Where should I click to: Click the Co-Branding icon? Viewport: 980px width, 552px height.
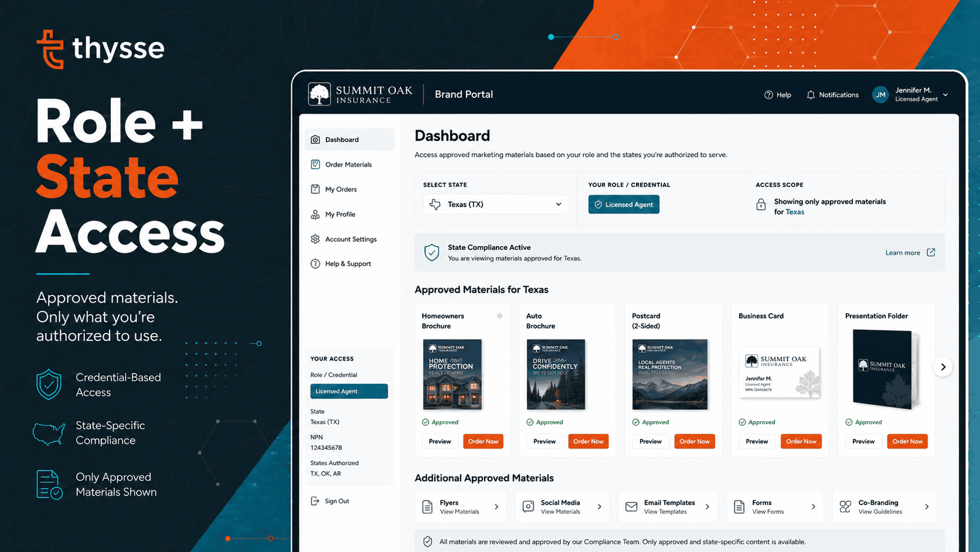click(x=845, y=507)
